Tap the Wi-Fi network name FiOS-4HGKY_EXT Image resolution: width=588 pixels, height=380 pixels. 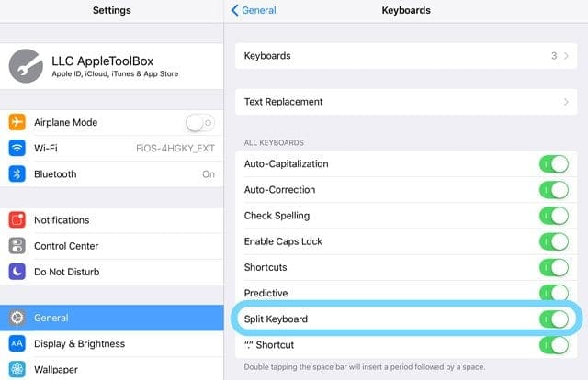click(175, 149)
